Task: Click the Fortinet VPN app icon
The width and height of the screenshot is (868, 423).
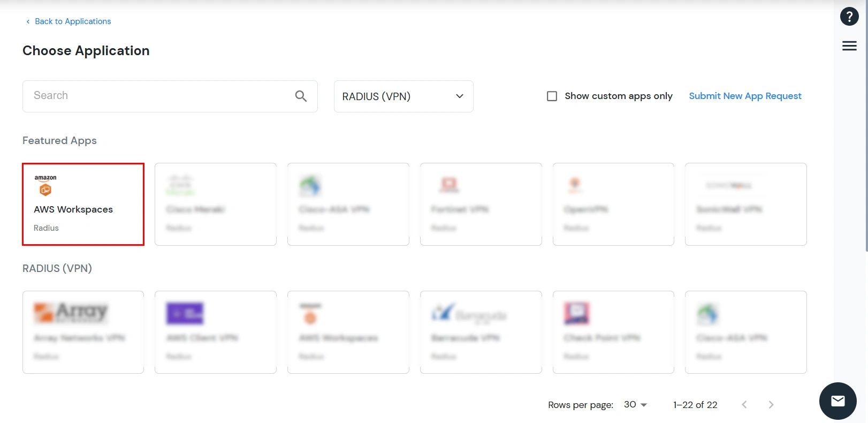Action: (x=450, y=184)
